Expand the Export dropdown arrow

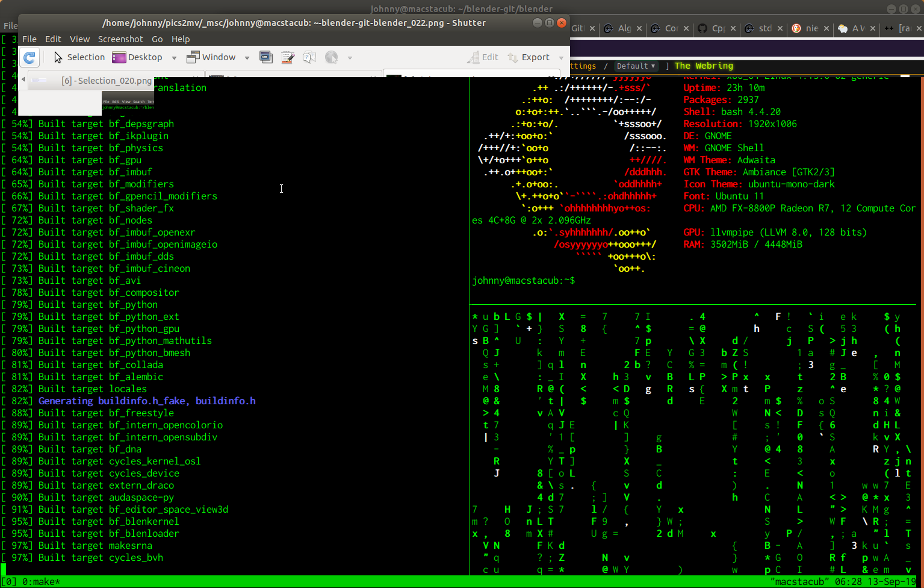pyautogui.click(x=561, y=58)
